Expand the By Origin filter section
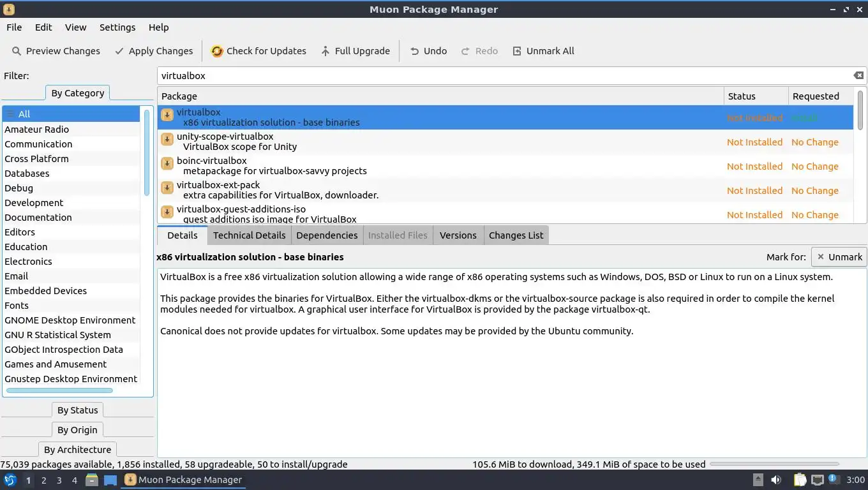 [x=77, y=430]
